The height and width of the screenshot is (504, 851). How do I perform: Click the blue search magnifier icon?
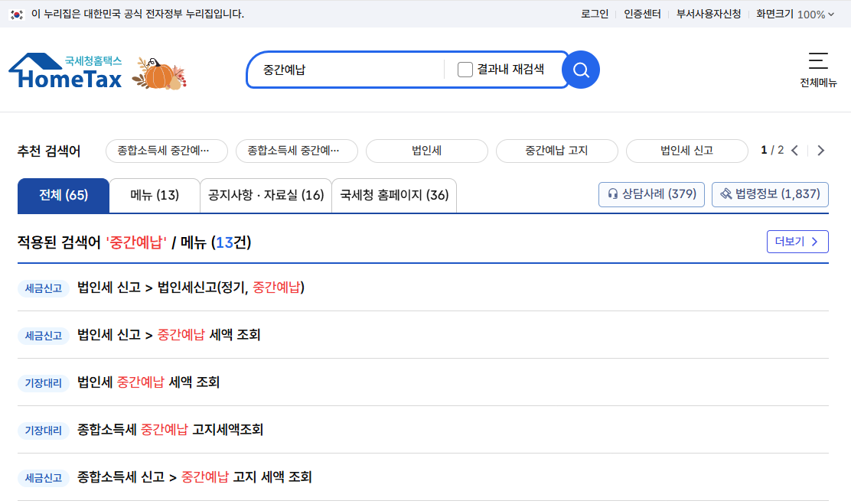coord(580,70)
